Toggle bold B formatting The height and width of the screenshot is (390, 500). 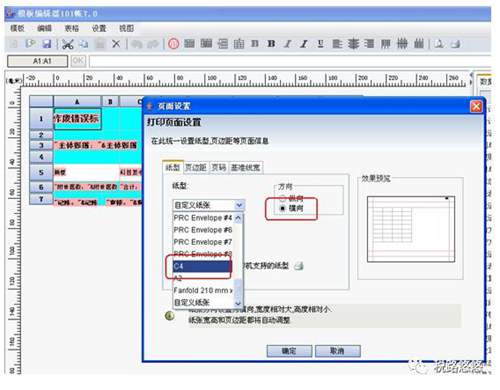click(271, 44)
